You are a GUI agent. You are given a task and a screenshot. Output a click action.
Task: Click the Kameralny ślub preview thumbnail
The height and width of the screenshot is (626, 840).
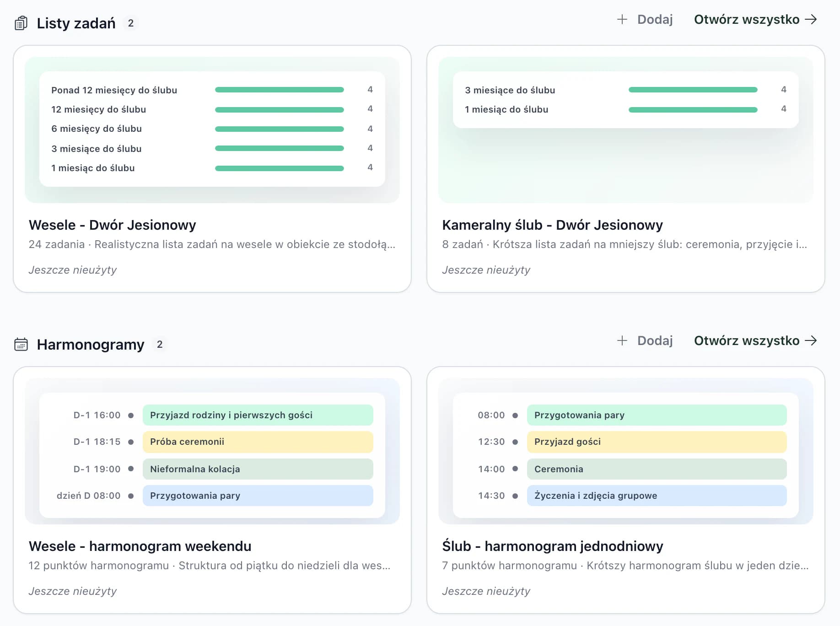(626, 130)
